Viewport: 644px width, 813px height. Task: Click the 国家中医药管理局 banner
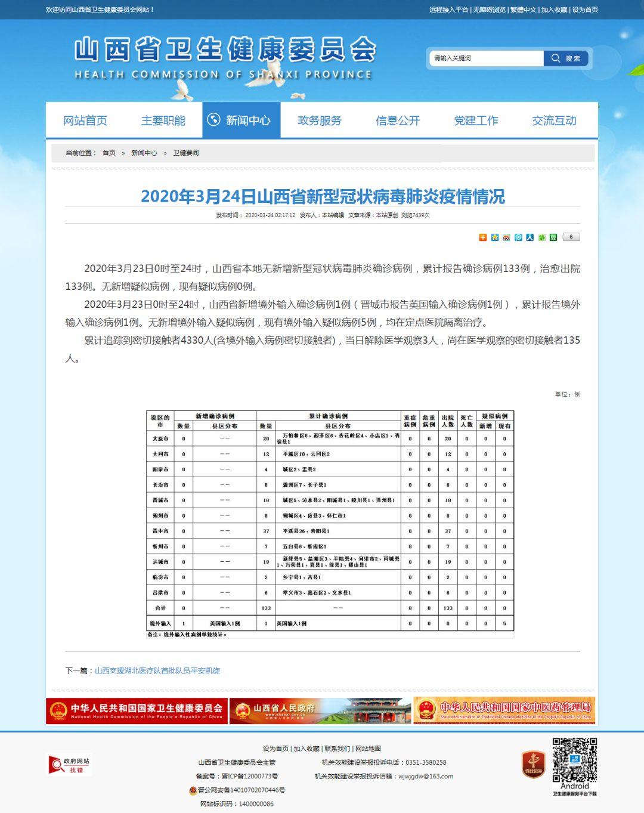[x=504, y=710]
